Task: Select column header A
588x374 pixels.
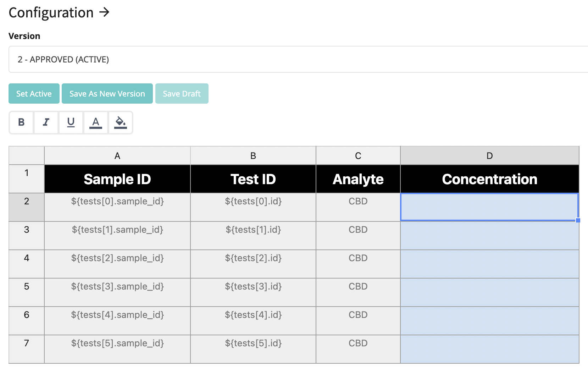Action: (x=117, y=155)
